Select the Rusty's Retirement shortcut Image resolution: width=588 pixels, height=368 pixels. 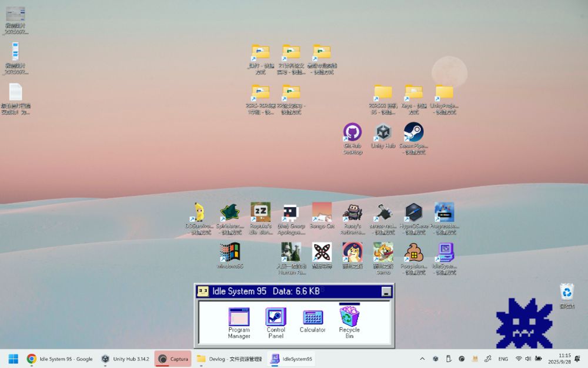coord(352,219)
